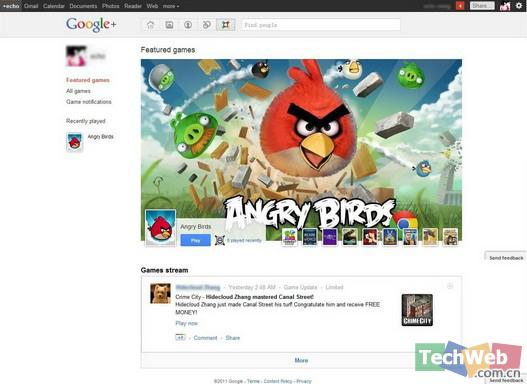527x384 pixels.
Task: Open the Profile icon in Google+ toolbar
Action: tap(188, 25)
